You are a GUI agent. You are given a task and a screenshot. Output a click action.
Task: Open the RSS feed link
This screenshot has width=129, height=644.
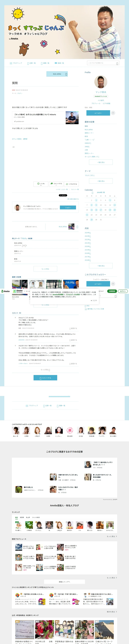pyautogui.click(x=87, y=306)
